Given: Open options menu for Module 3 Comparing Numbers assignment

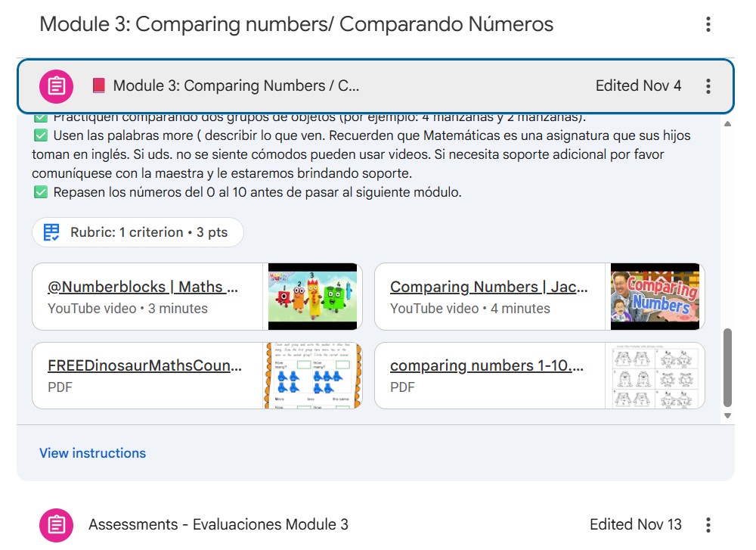Looking at the screenshot, I should click(x=708, y=85).
